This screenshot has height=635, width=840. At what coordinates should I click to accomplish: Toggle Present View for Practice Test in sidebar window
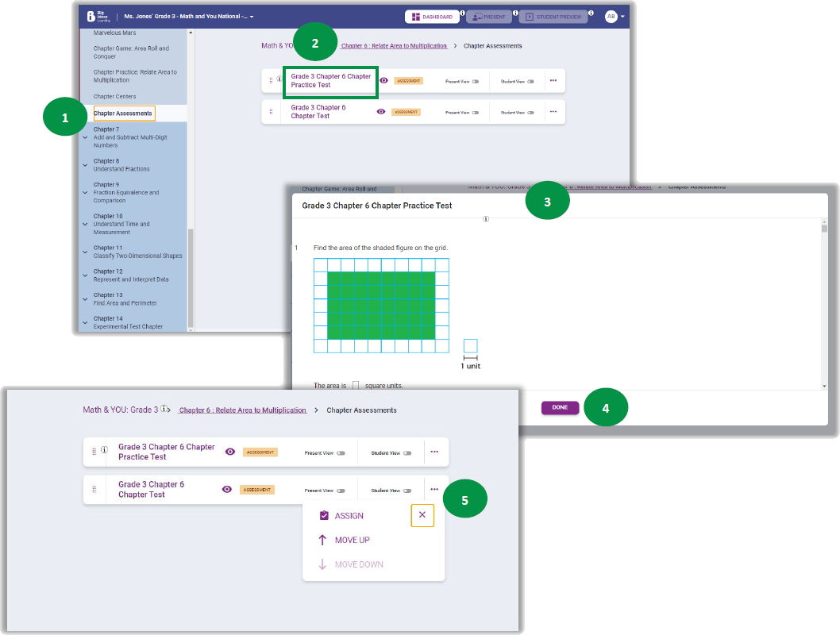(x=475, y=81)
